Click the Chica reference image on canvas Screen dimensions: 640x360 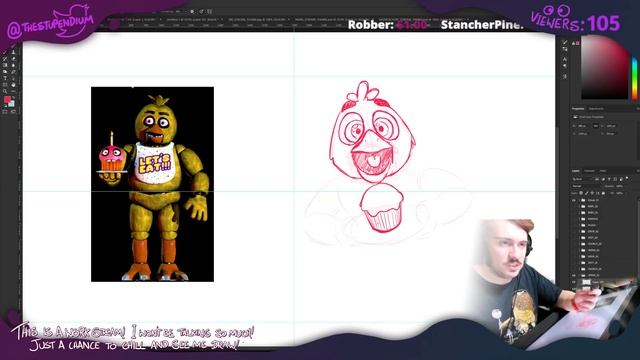tap(152, 184)
